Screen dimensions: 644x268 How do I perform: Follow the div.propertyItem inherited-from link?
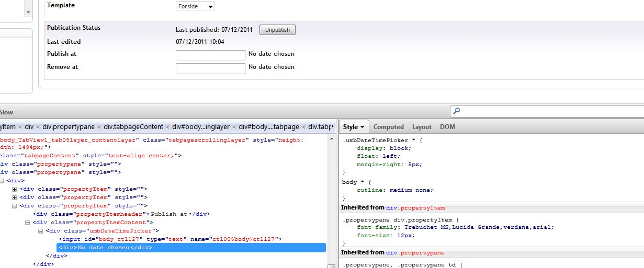(x=415, y=208)
